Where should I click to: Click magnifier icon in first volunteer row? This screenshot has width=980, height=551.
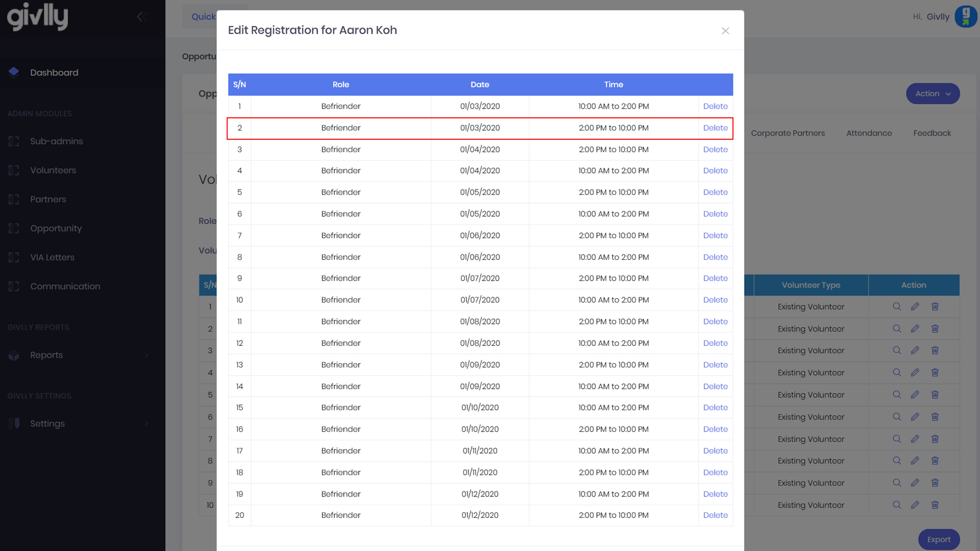[x=897, y=307]
